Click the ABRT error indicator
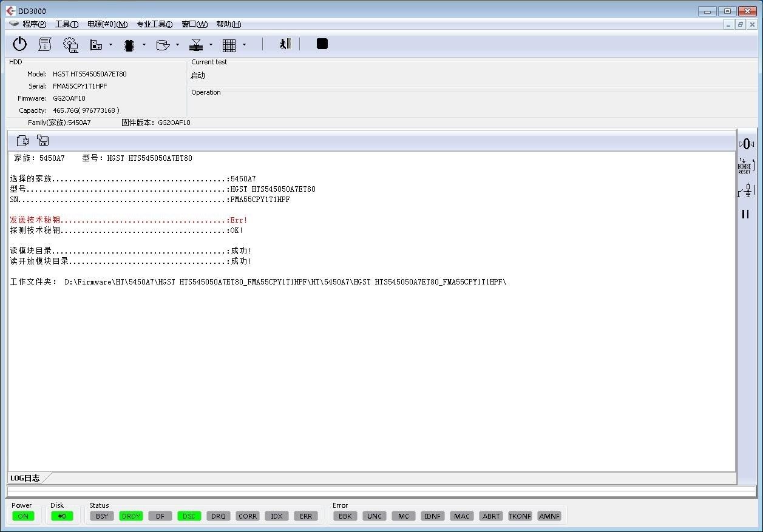The height and width of the screenshot is (532, 763). point(491,516)
